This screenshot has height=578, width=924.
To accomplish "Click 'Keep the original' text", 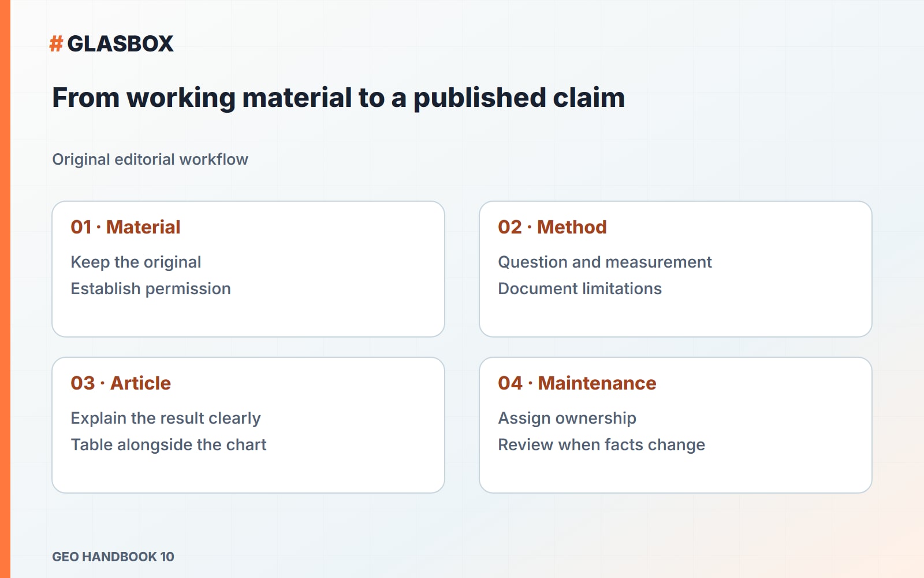I will point(136,262).
